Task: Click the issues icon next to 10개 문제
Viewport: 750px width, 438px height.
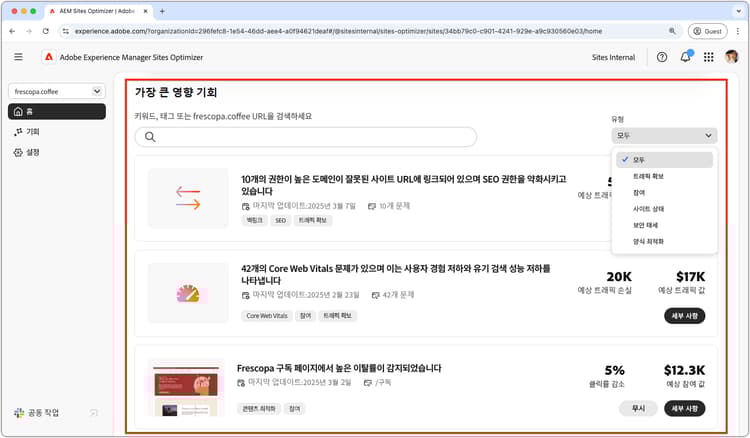Action: tap(372, 206)
